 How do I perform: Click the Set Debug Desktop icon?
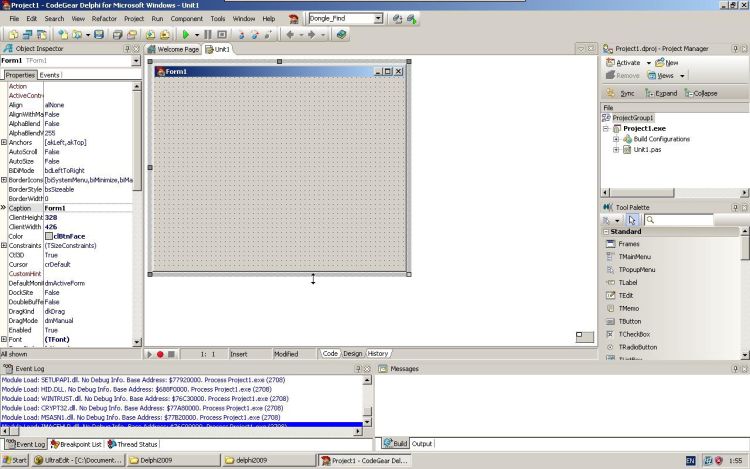pos(412,19)
